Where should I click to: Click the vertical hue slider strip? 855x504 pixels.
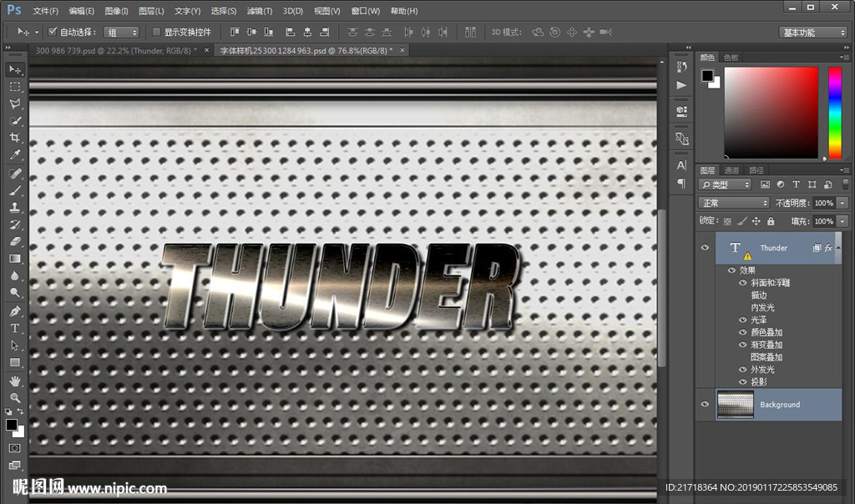coord(835,113)
